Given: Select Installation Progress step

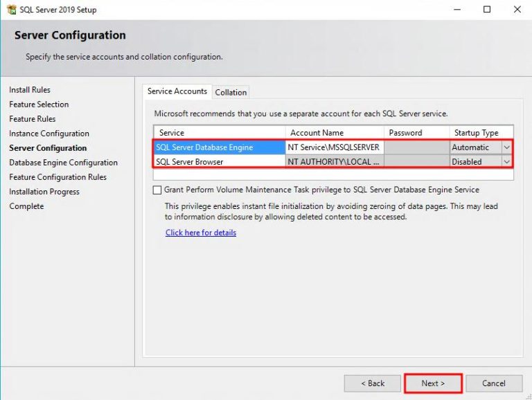Looking at the screenshot, I should coord(44,192).
